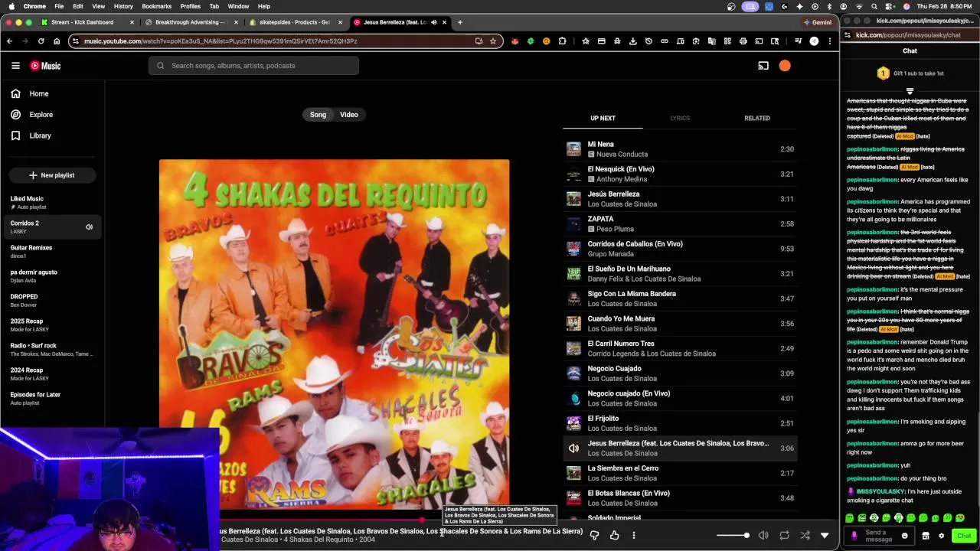Image resolution: width=980 pixels, height=551 pixels.
Task: Open the YouTube Music hamburger menu
Action: point(15,66)
